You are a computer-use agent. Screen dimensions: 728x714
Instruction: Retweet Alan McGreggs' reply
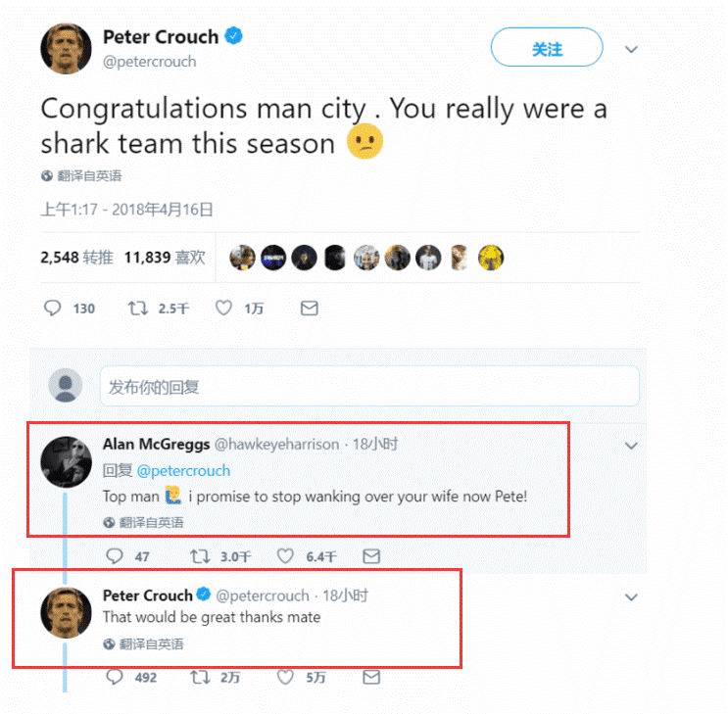tap(200, 556)
